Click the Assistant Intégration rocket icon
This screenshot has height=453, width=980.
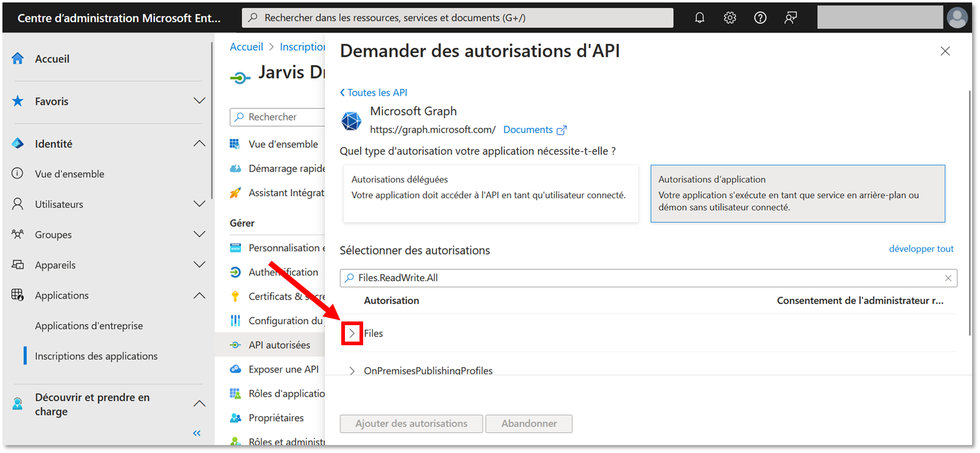click(x=235, y=193)
